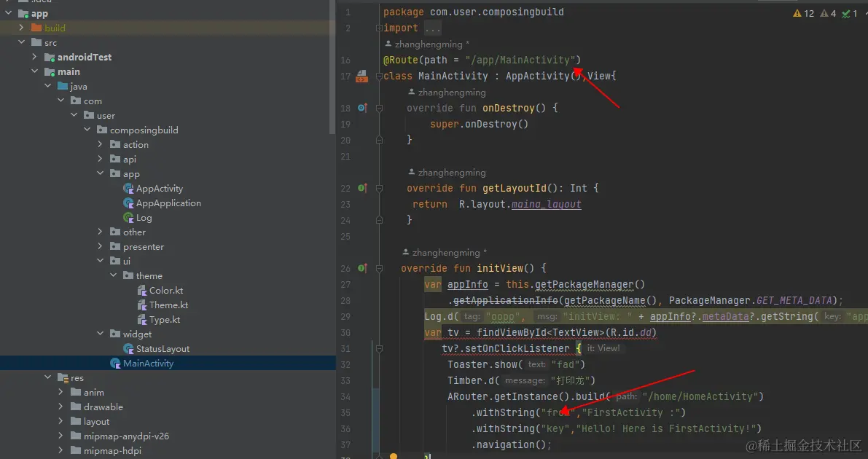Click the "/home/HomeActivity" path string

click(700, 396)
